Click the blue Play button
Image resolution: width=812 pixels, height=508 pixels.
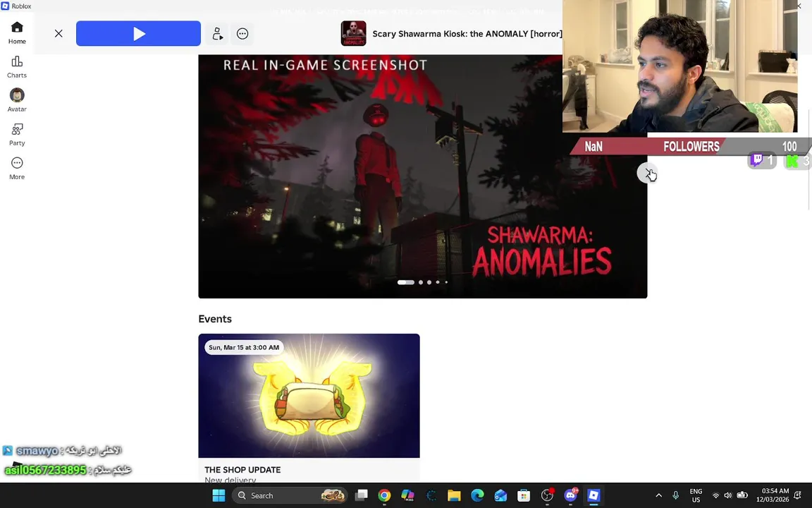pyautogui.click(x=138, y=34)
